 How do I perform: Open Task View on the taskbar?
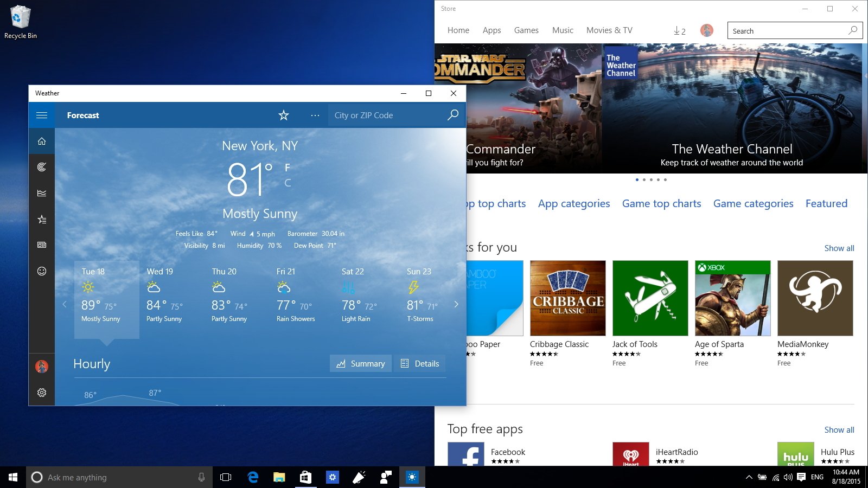pyautogui.click(x=226, y=477)
